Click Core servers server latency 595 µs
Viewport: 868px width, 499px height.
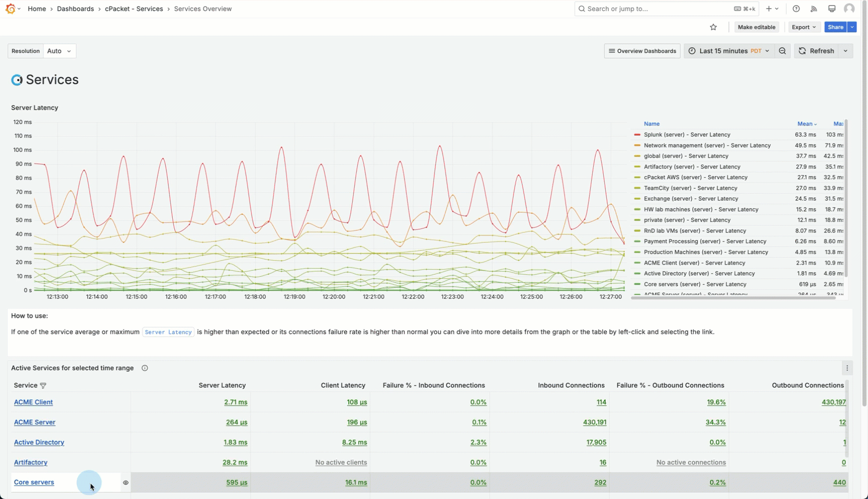(x=237, y=482)
